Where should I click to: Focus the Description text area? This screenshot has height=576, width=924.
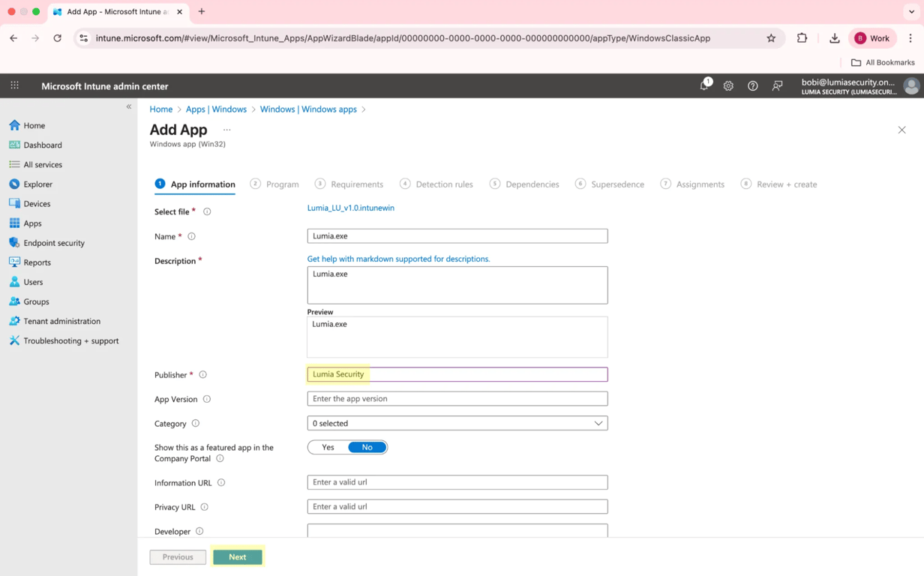tap(457, 285)
